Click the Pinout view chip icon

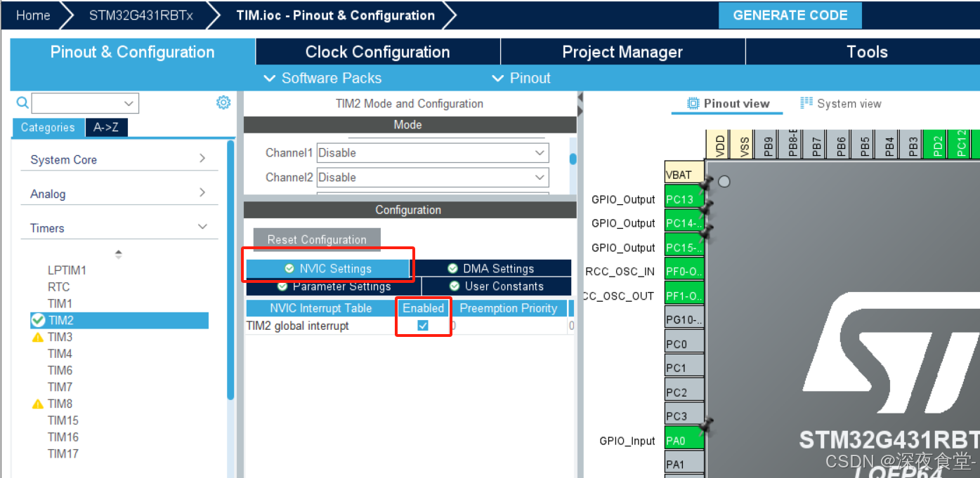pos(693,103)
